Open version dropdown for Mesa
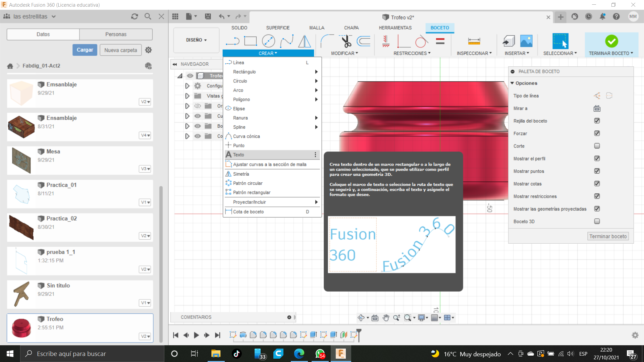 [145, 169]
